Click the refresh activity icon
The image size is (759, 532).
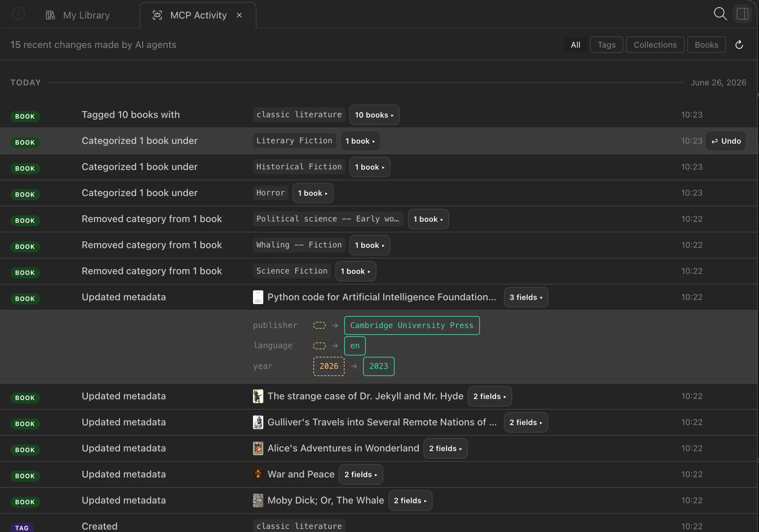[x=739, y=45]
